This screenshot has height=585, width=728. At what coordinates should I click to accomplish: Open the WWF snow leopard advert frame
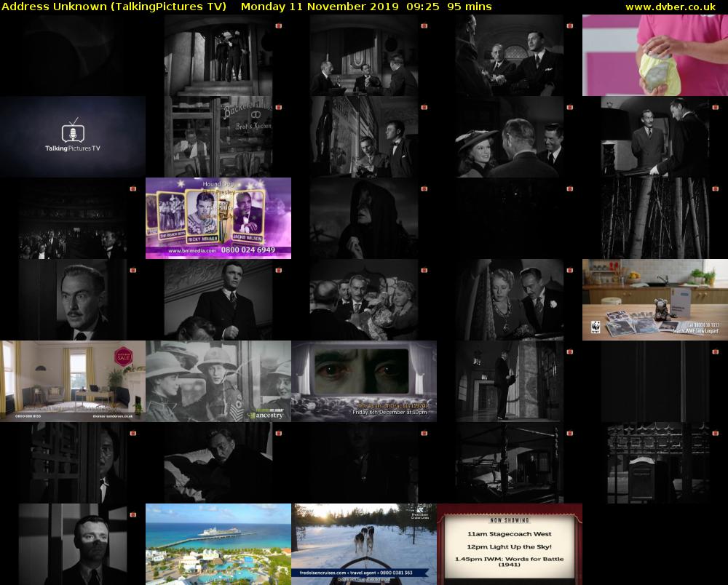[x=655, y=300]
